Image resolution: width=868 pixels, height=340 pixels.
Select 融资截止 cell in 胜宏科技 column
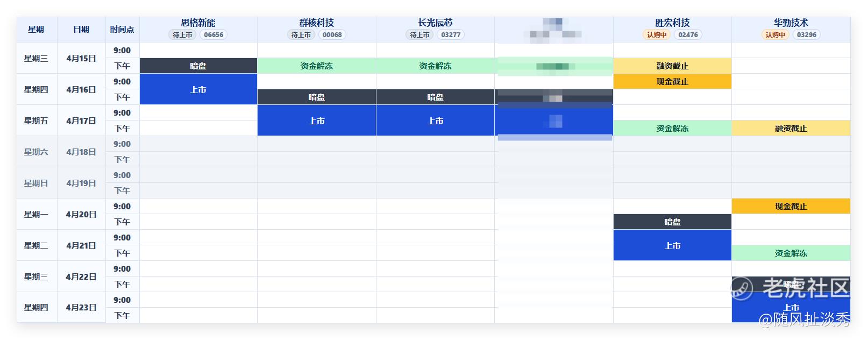click(x=672, y=66)
